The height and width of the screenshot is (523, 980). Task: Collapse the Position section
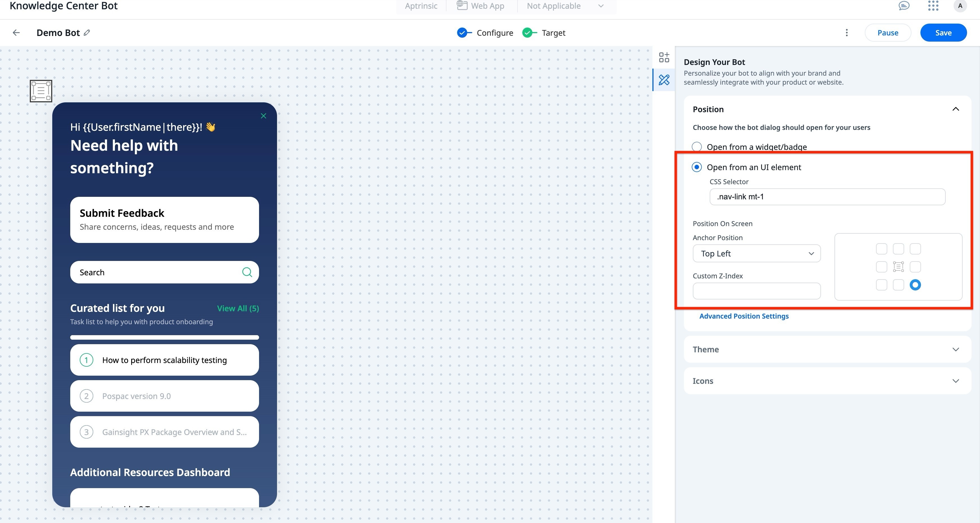click(955, 109)
